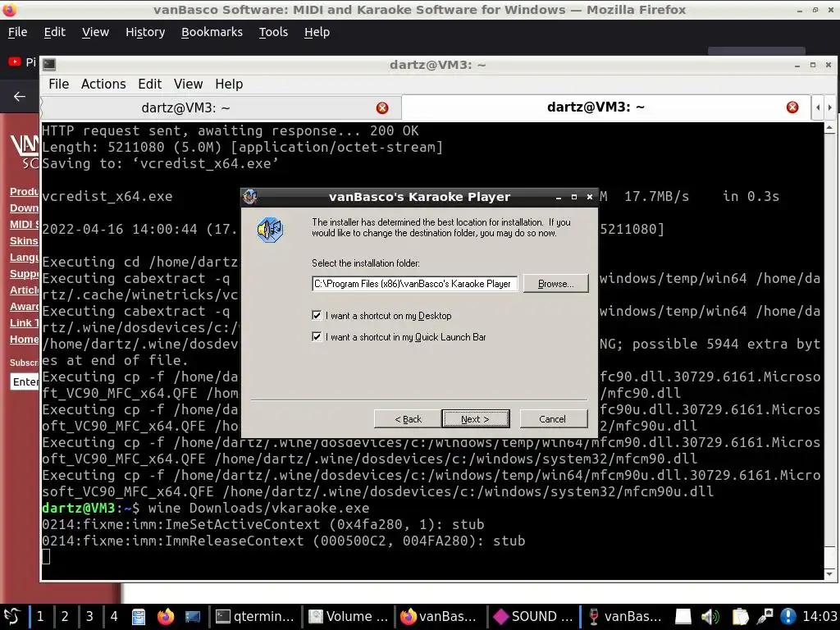
Task: Click the blue notification tray icon
Action: point(787,617)
